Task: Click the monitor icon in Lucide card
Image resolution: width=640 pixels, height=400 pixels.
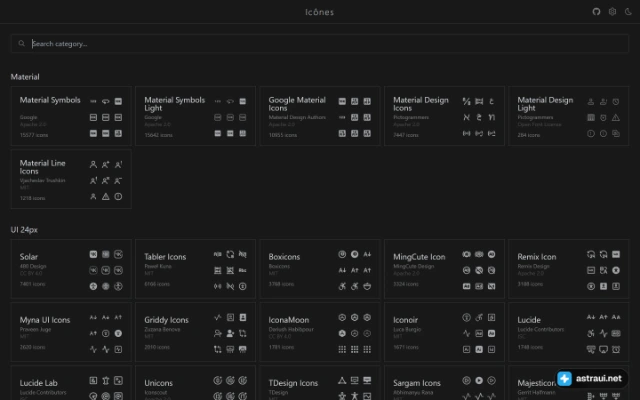Action: pyautogui.click(x=603, y=349)
